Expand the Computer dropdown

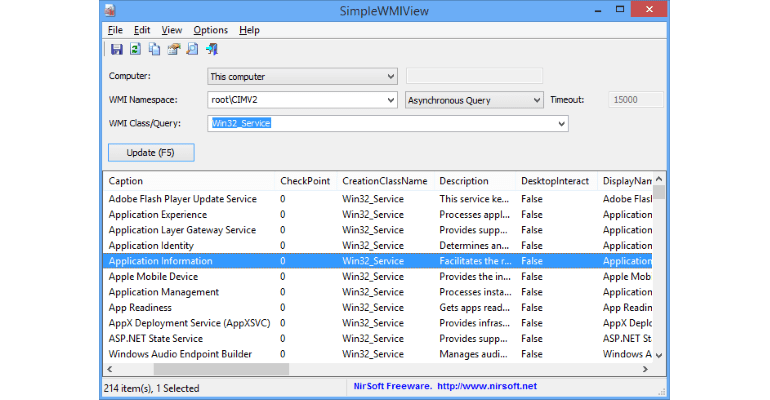pos(390,76)
